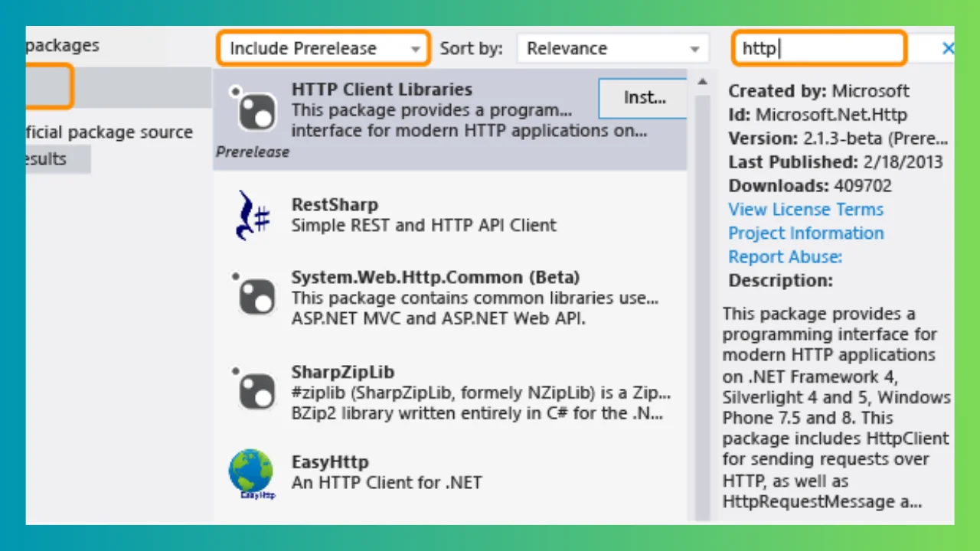Open the Sort by Relevance dropdown
Viewport: 980px width, 551px height.
[x=612, y=48]
